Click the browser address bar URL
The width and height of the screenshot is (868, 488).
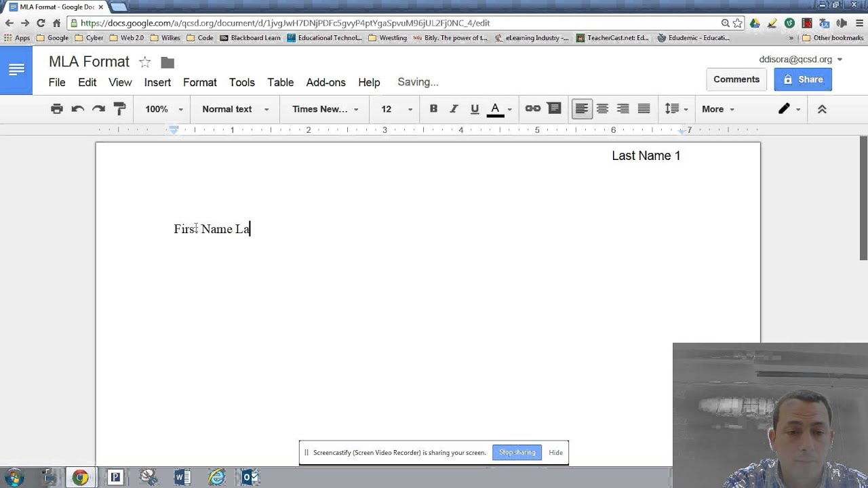coord(285,23)
